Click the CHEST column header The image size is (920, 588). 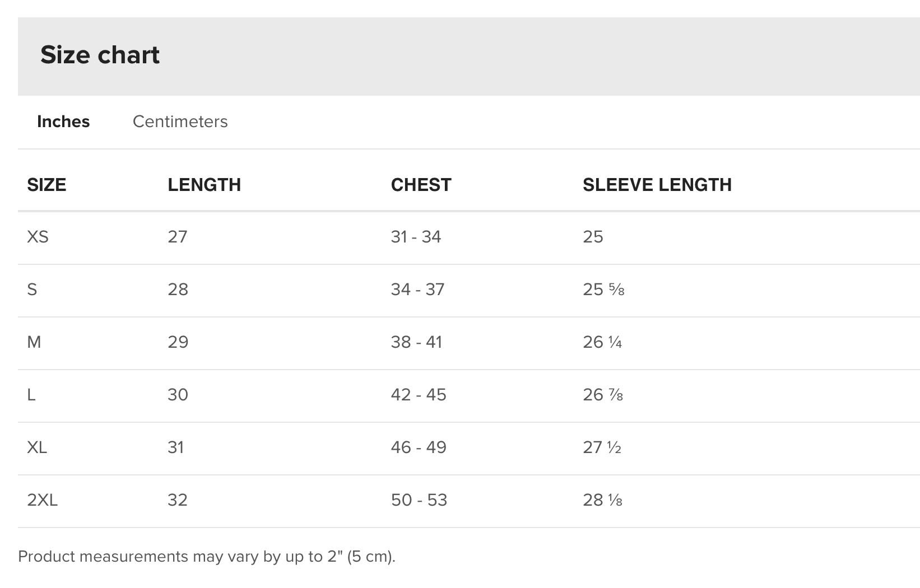click(x=421, y=185)
